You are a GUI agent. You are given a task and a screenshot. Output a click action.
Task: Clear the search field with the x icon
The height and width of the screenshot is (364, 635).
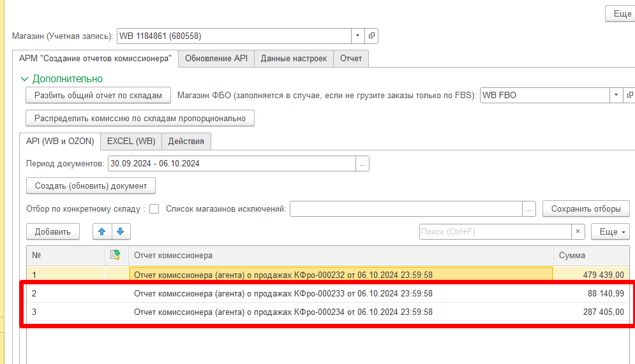pyautogui.click(x=578, y=232)
